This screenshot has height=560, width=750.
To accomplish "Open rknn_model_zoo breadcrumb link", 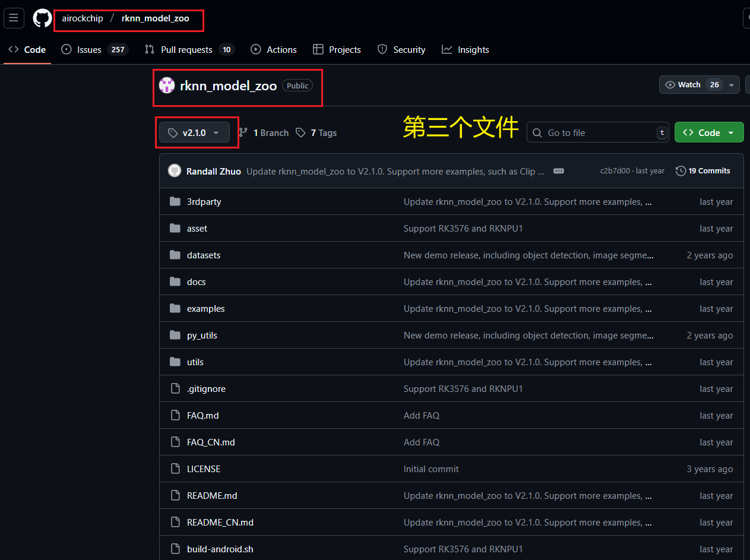I will (x=156, y=18).
